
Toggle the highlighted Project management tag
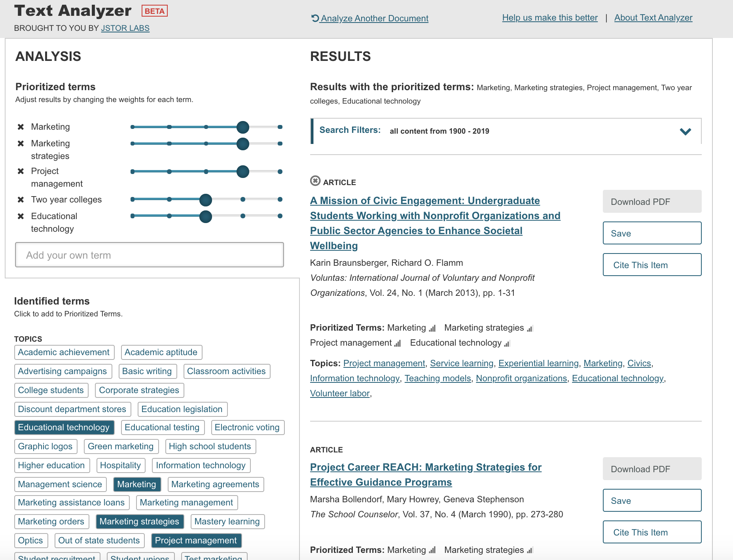[x=196, y=541]
